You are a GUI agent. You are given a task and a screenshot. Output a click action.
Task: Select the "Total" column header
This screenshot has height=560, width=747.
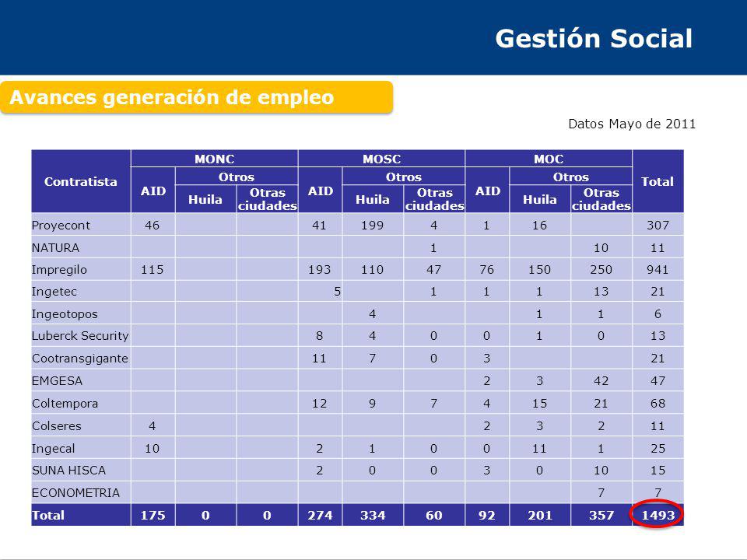pyautogui.click(x=658, y=181)
